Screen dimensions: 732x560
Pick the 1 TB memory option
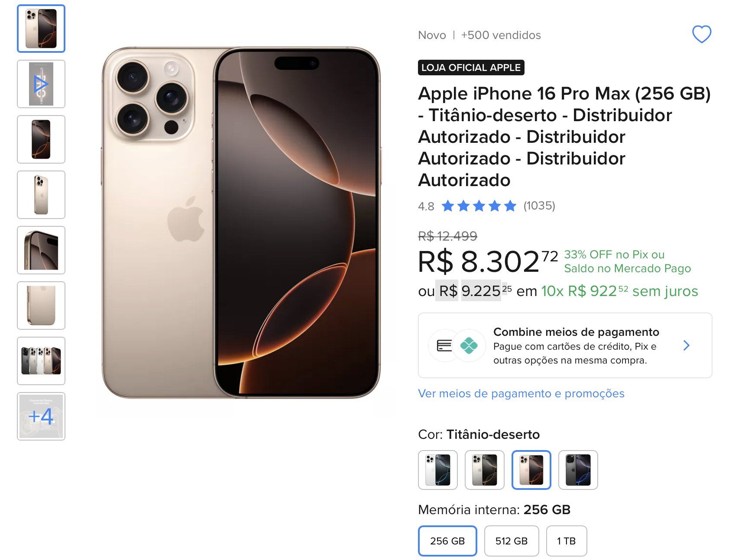[567, 541]
